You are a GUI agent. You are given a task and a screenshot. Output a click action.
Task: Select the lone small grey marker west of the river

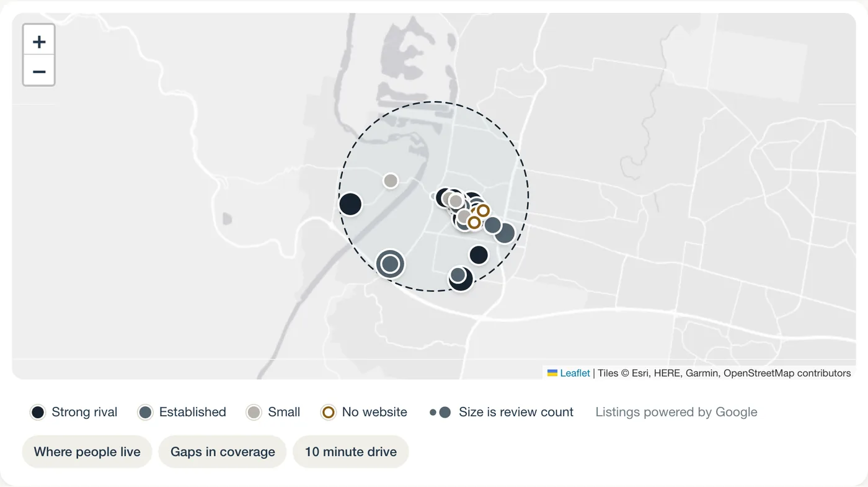pos(391,181)
